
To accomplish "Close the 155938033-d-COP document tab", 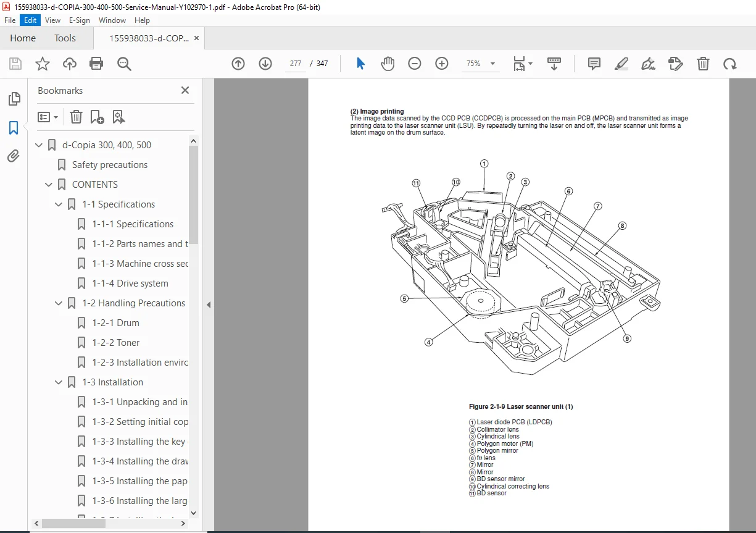I will click(x=197, y=38).
